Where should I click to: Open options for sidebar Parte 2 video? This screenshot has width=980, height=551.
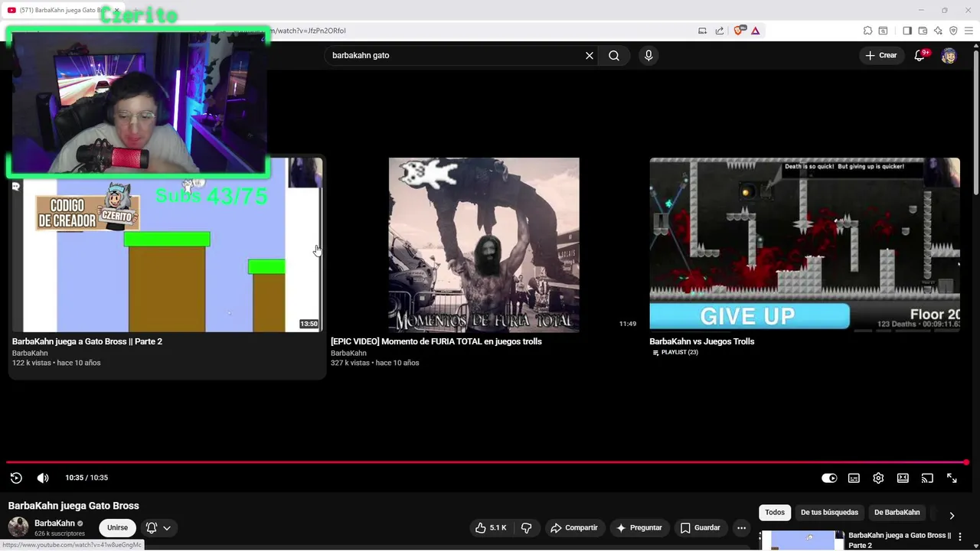[x=960, y=537]
